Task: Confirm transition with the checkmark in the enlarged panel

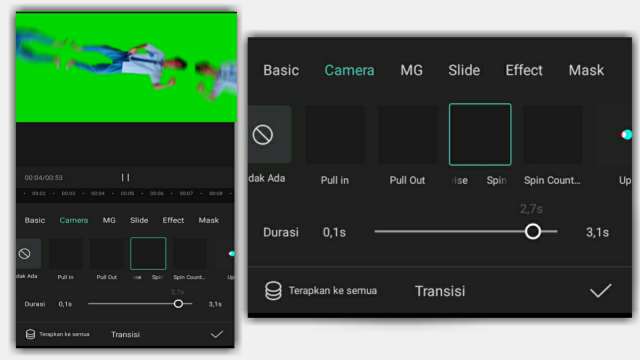Action: click(600, 291)
